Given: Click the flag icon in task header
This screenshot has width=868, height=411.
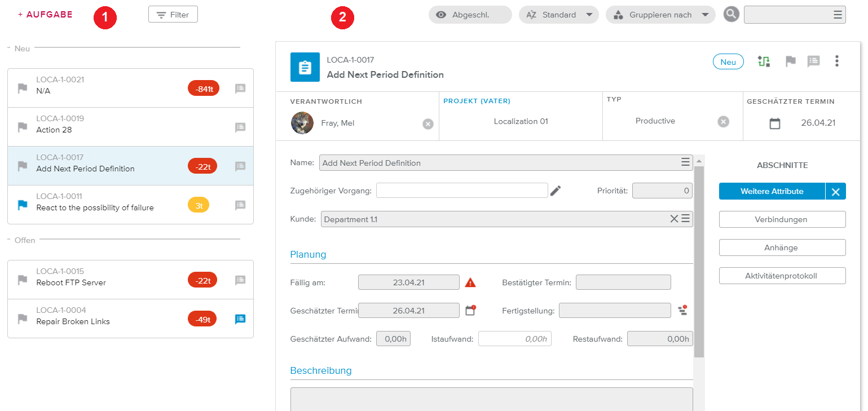Looking at the screenshot, I should coord(791,61).
